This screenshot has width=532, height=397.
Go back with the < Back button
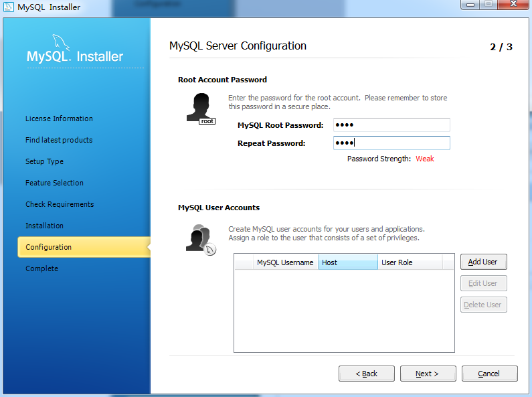coord(367,374)
